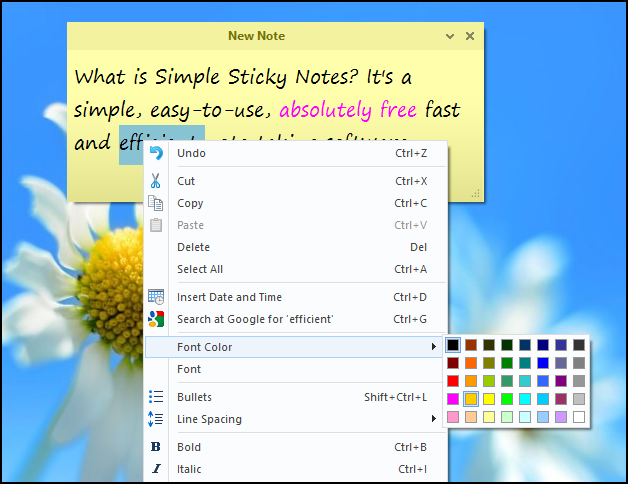Open the Font menu entry
This screenshot has height=484, width=628.
[296, 369]
